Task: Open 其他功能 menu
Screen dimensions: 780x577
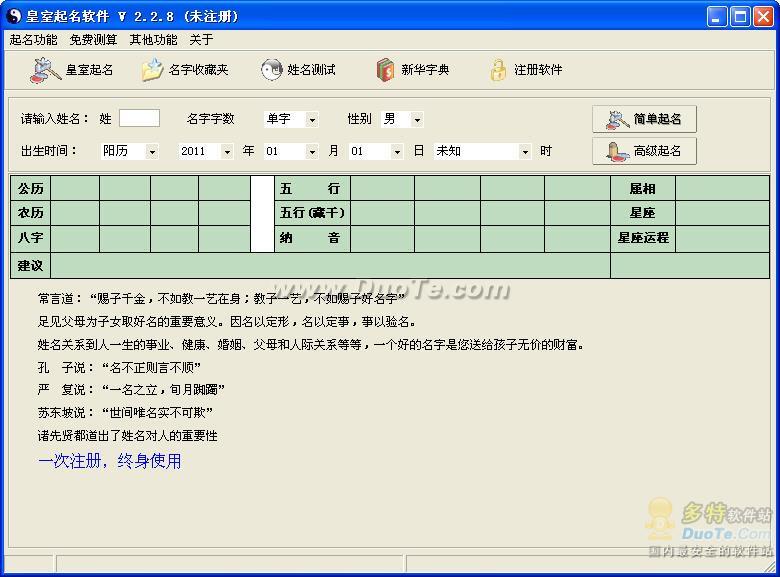Action: click(x=153, y=40)
